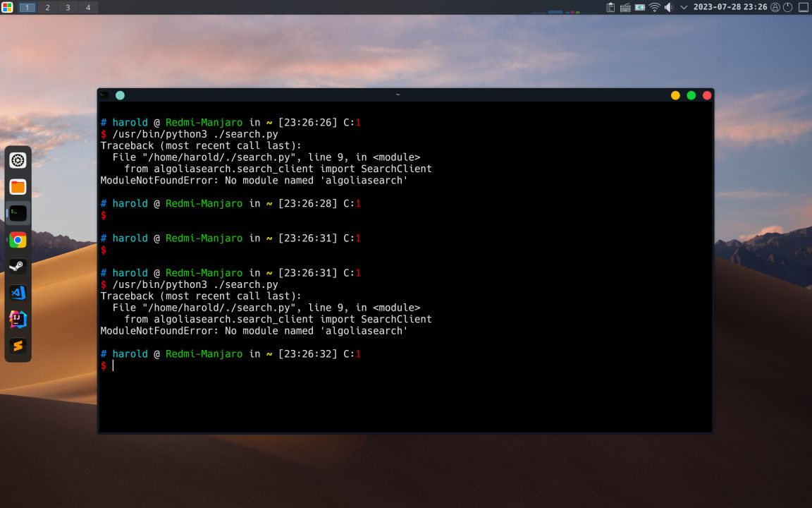Minimize terminal with the yellow button
This screenshot has width=812, height=508.
click(675, 95)
